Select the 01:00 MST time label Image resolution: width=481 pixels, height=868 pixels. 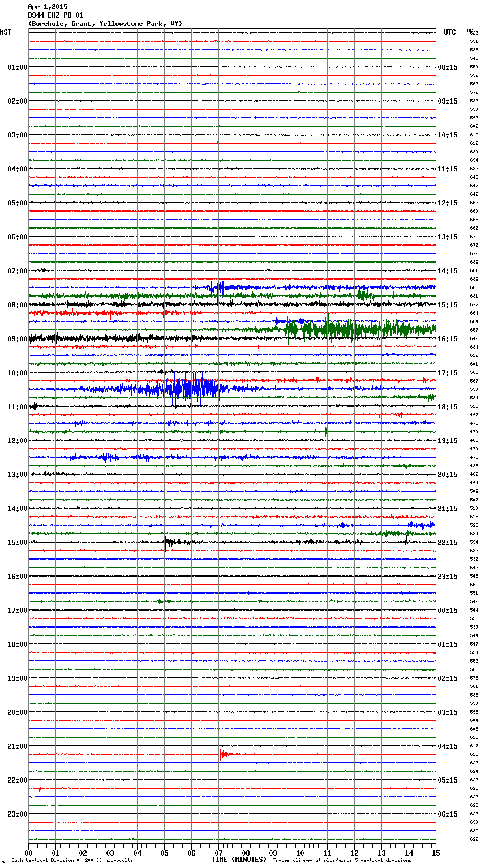pos(18,67)
